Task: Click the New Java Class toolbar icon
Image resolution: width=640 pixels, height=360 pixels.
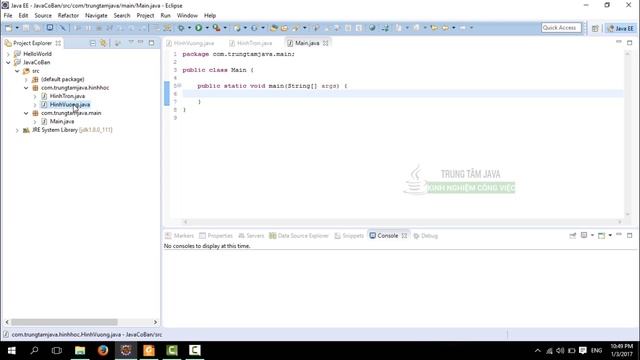Action: click(254, 28)
